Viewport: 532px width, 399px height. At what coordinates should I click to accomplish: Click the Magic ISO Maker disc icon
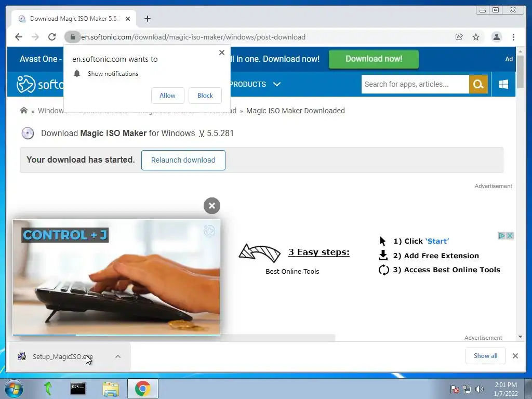(x=28, y=134)
